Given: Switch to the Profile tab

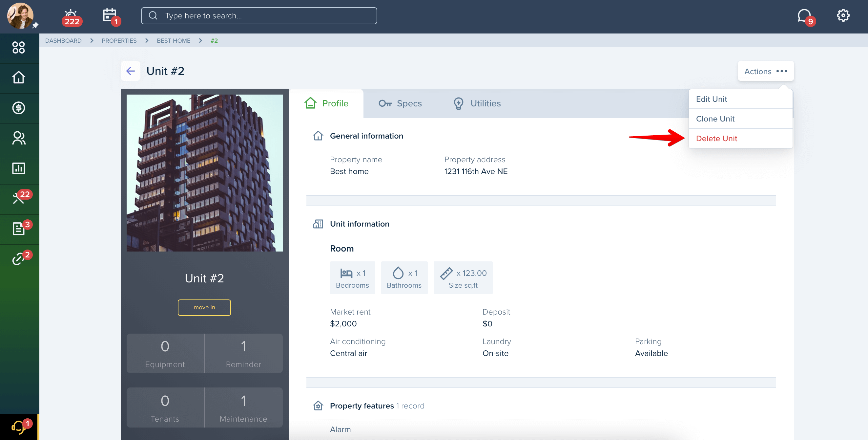Looking at the screenshot, I should click(x=326, y=103).
